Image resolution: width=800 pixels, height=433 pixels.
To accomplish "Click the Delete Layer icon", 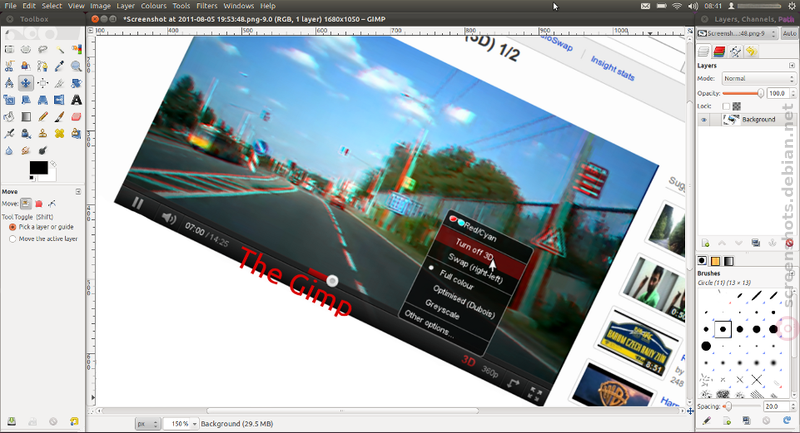I will point(789,243).
